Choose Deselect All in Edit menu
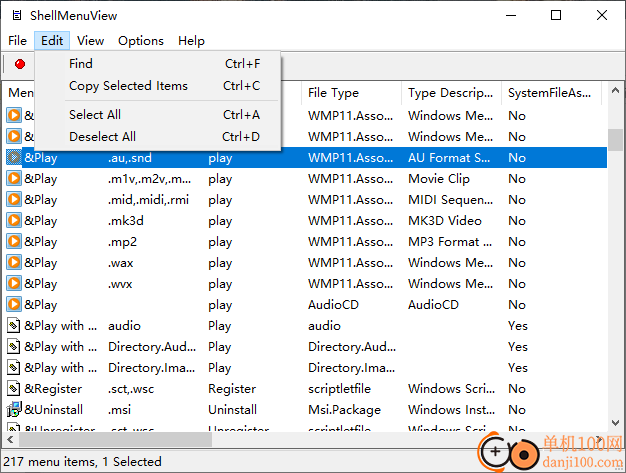 click(x=158, y=137)
